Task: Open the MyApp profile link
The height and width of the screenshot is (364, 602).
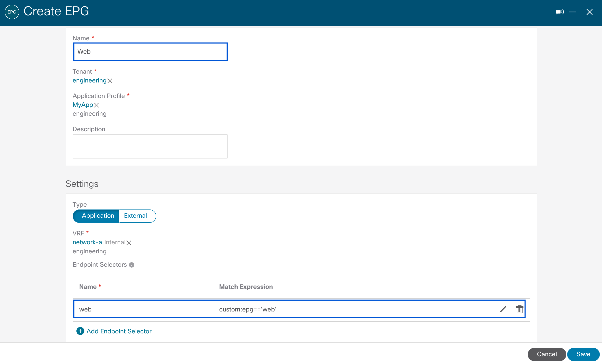Action: coord(83,105)
